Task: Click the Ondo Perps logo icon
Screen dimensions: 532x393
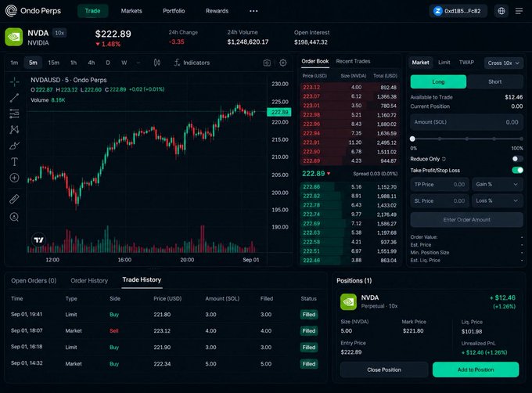Action: pyautogui.click(x=11, y=11)
